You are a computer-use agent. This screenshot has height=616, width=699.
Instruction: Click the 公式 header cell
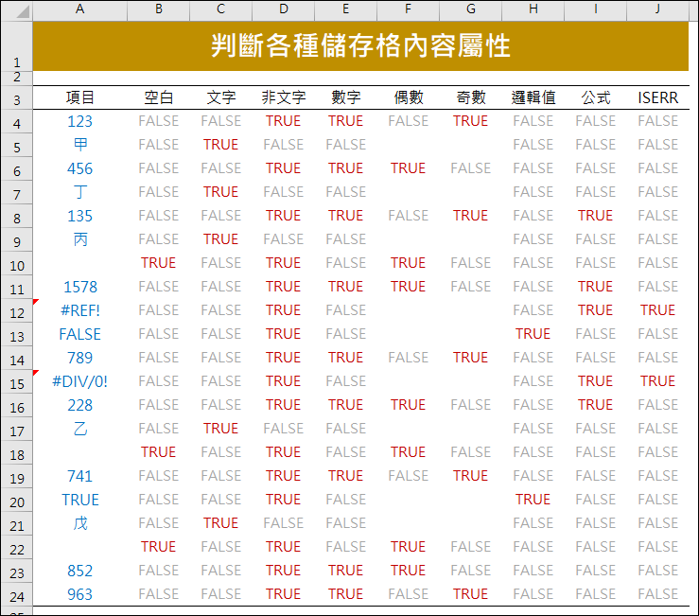pyautogui.click(x=595, y=97)
